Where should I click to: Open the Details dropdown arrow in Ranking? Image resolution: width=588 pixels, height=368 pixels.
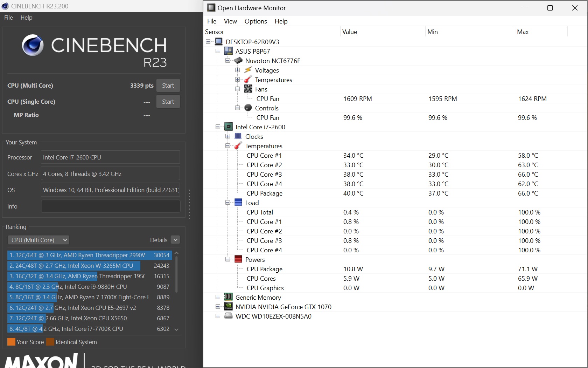[x=176, y=240]
